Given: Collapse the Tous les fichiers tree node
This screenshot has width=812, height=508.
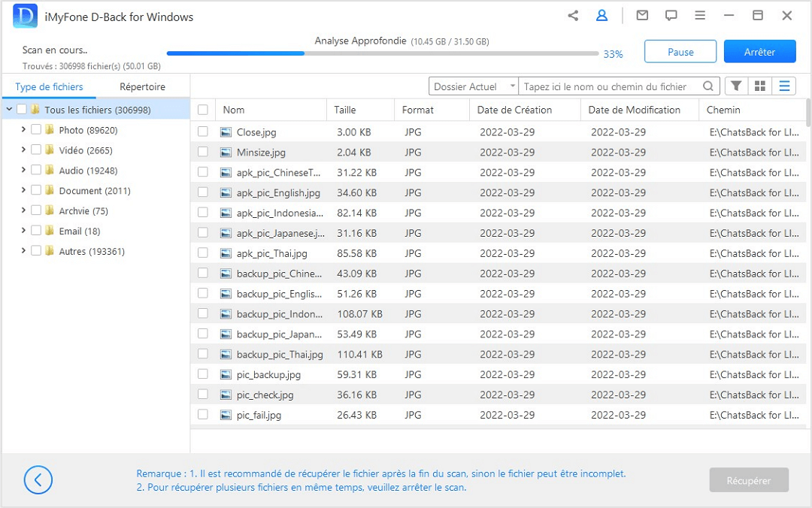Looking at the screenshot, I should [9, 110].
